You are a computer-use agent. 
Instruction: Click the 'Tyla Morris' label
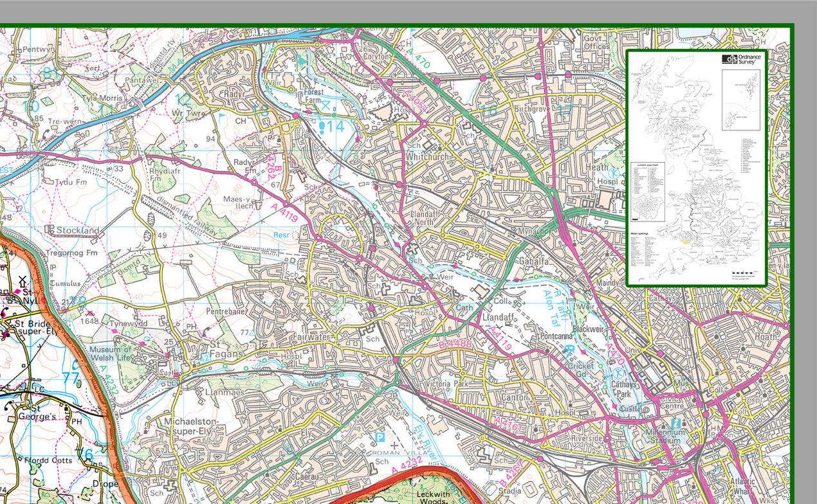(x=104, y=98)
